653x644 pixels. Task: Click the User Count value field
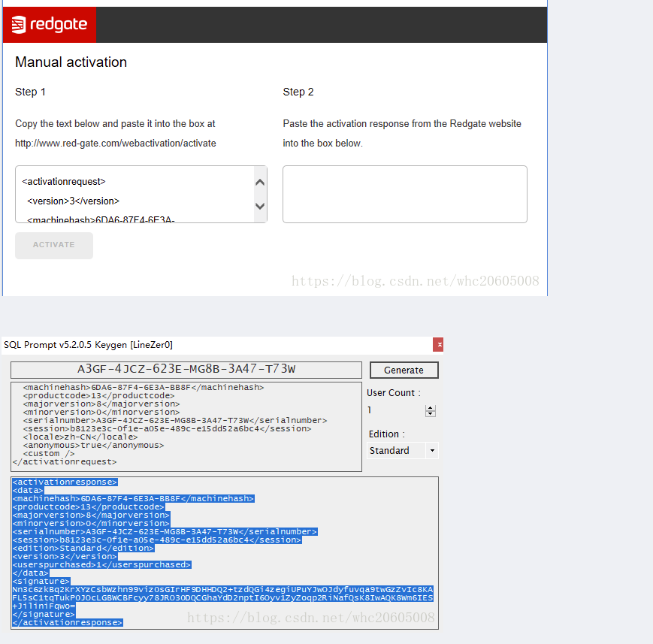coord(391,410)
